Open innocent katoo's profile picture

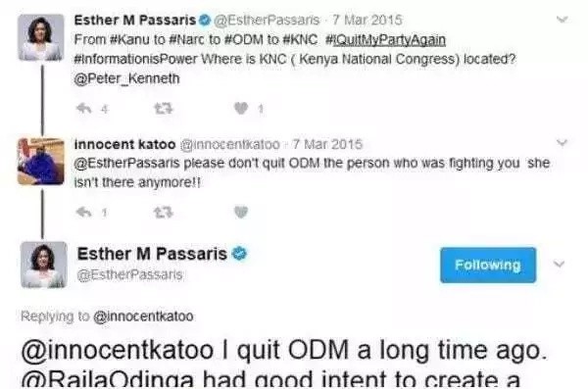(41, 162)
